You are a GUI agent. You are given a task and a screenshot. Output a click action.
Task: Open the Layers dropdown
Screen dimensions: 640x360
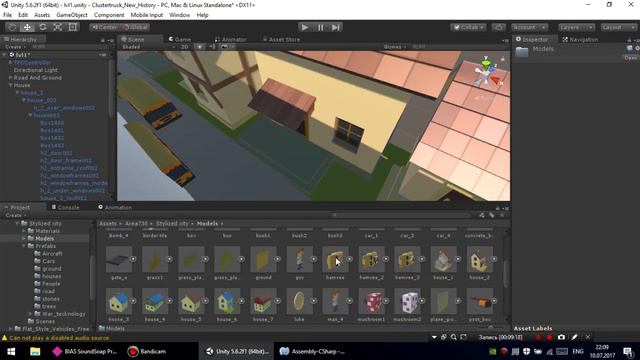pyautogui.click(x=576, y=27)
